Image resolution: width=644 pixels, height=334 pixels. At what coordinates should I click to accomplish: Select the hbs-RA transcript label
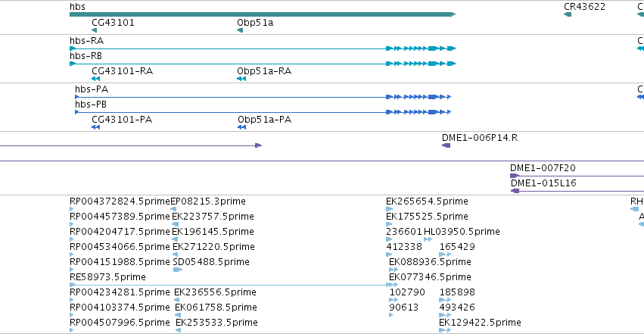pos(87,41)
